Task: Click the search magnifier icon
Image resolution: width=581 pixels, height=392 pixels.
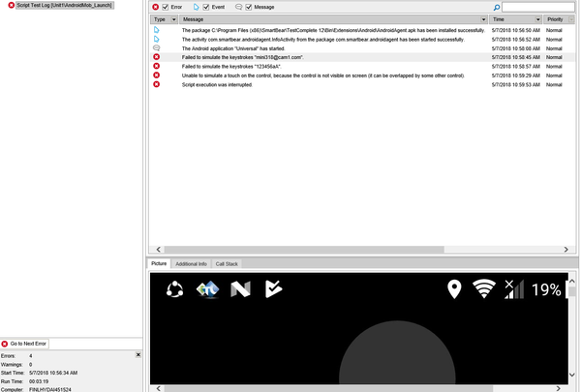Action: [x=497, y=7]
